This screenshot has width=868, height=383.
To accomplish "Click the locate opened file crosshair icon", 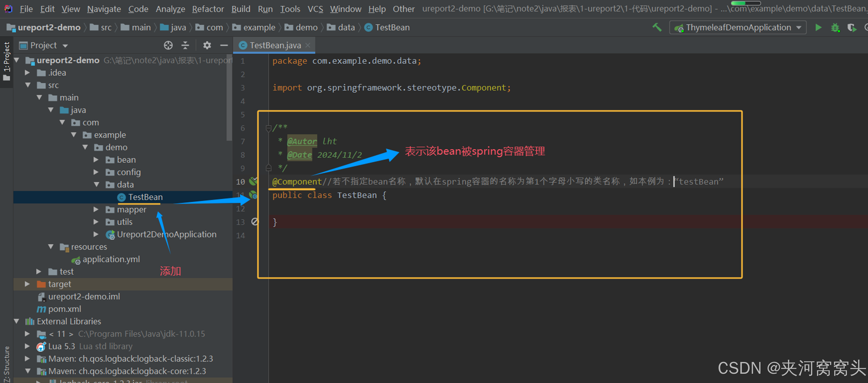I will pyautogui.click(x=168, y=45).
